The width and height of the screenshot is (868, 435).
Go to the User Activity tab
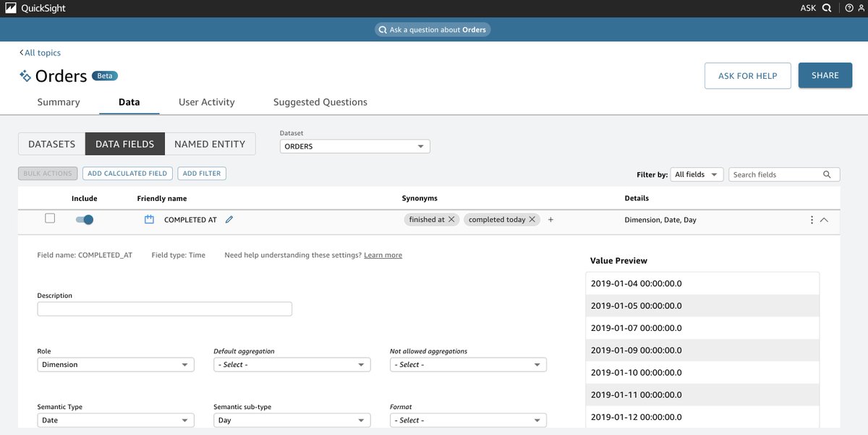pos(207,102)
